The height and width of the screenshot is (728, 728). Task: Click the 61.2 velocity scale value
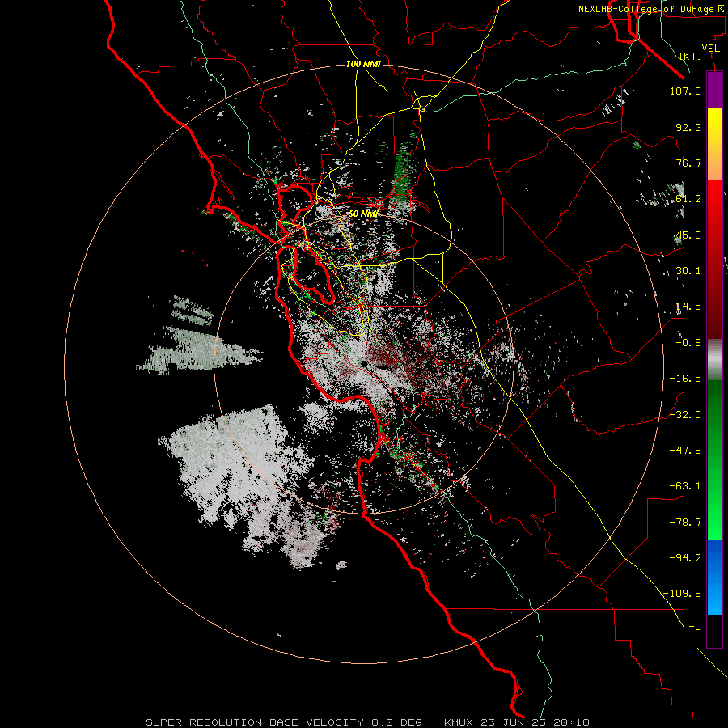pos(688,199)
